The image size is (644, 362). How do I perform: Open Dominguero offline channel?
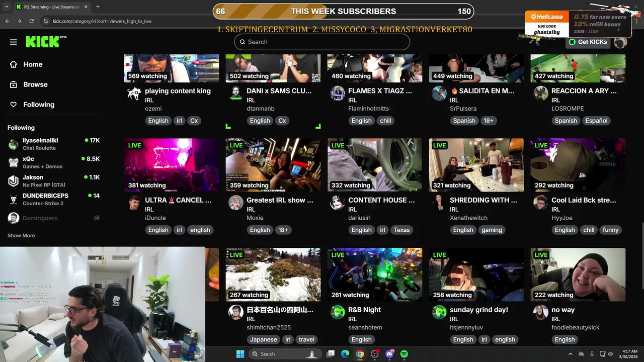[53, 218]
